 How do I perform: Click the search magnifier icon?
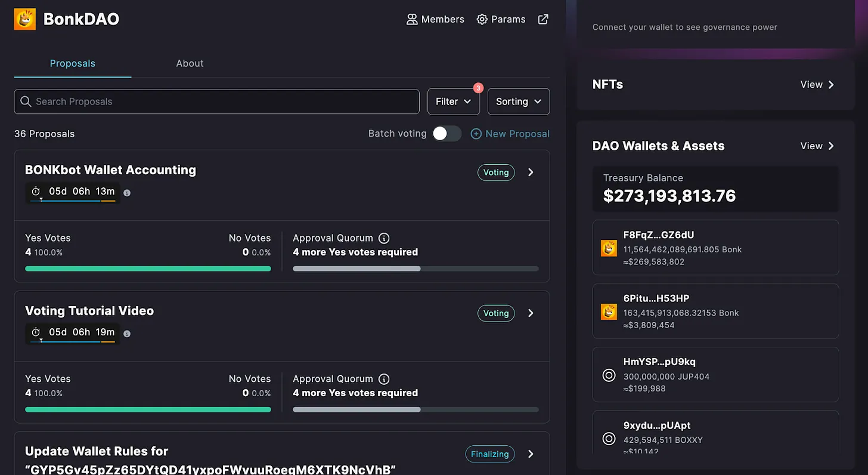coord(26,101)
